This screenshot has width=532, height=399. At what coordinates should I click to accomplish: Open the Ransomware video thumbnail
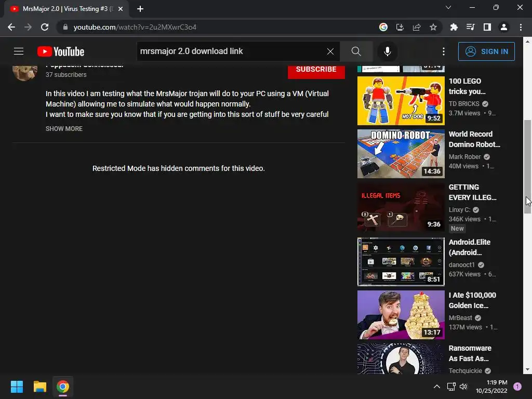point(401,358)
